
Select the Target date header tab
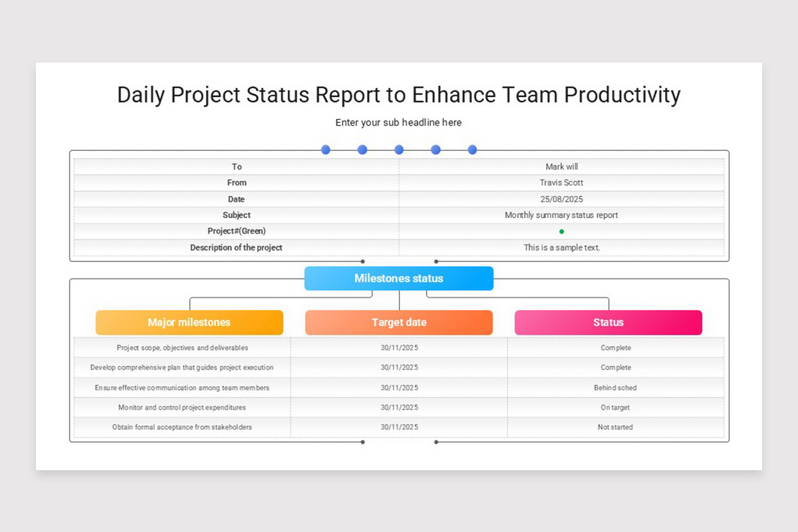[399, 322]
